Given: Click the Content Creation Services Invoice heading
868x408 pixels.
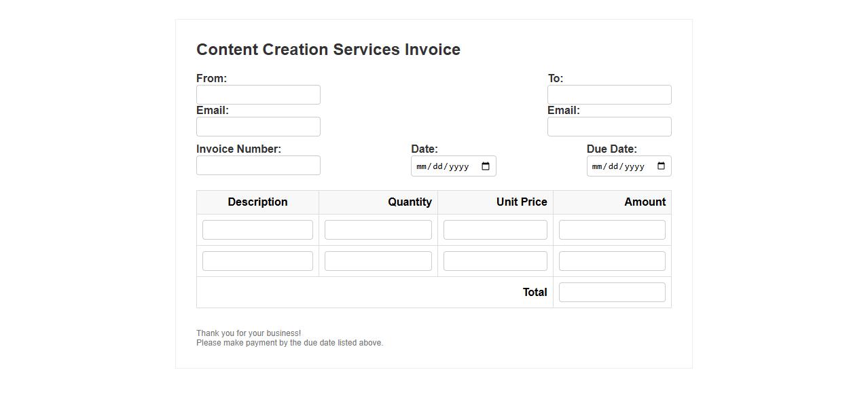Looking at the screenshot, I should pos(328,50).
